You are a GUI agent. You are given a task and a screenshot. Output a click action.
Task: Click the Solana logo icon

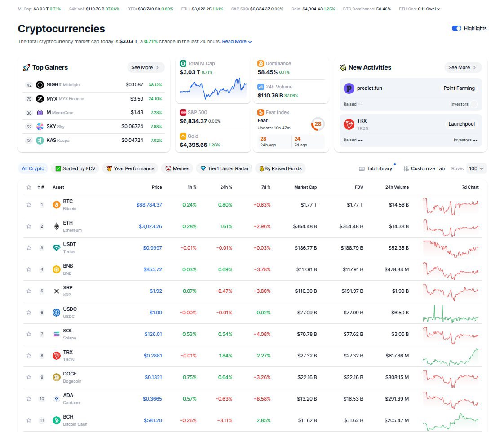(x=57, y=334)
